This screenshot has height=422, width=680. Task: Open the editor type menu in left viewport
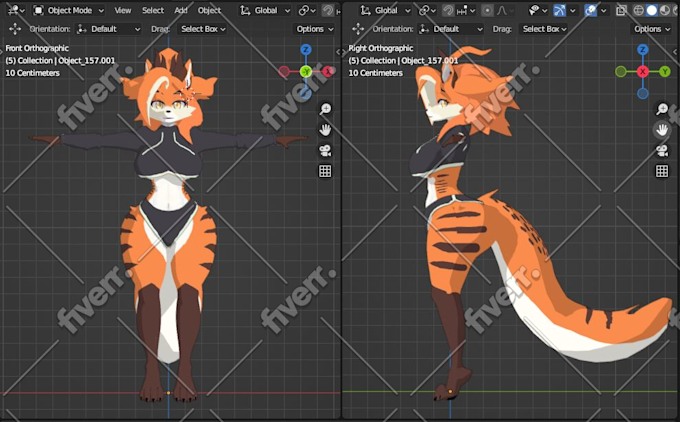click(16, 10)
